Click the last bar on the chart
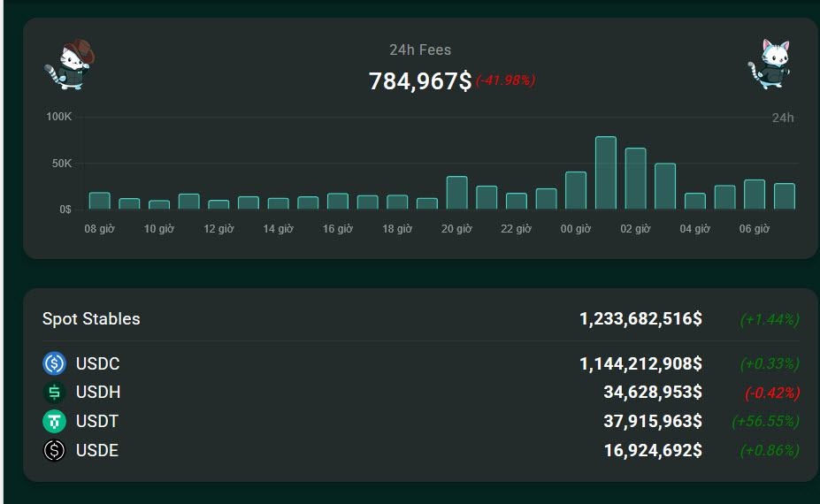The height and width of the screenshot is (504, 820). [x=784, y=196]
